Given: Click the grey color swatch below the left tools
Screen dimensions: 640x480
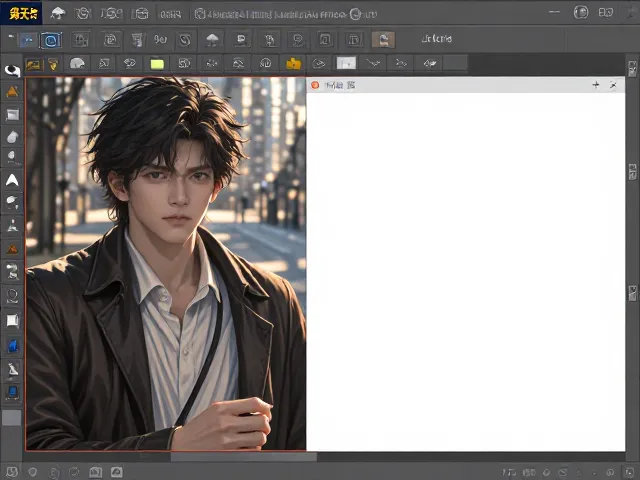Looking at the screenshot, I should pyautogui.click(x=11, y=418).
